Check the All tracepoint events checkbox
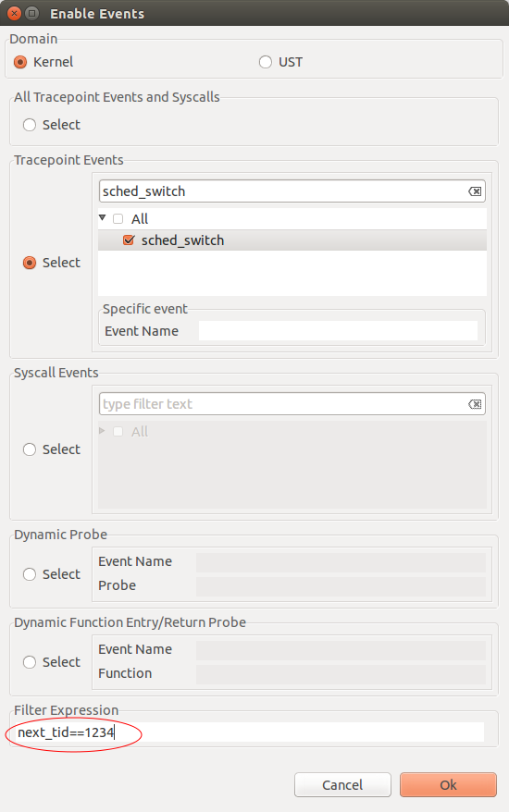Viewport: 509px width, 812px height. pyautogui.click(x=118, y=219)
